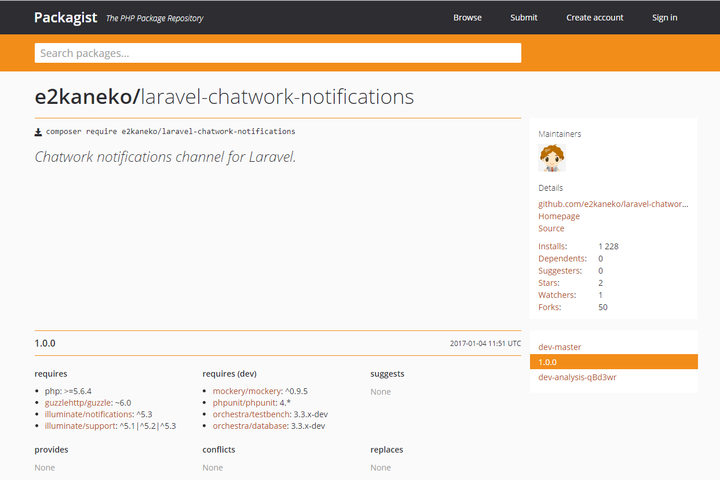Click the provides heading

point(51,450)
